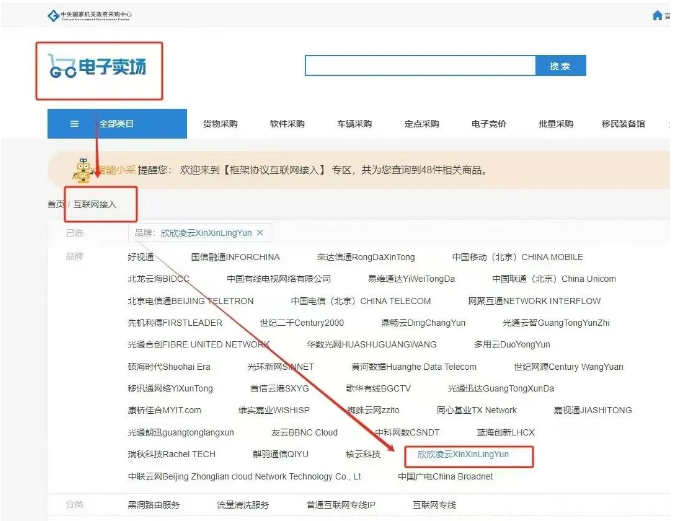Open the 电子竞价 tab
The height and width of the screenshot is (521, 678).
[x=489, y=124]
